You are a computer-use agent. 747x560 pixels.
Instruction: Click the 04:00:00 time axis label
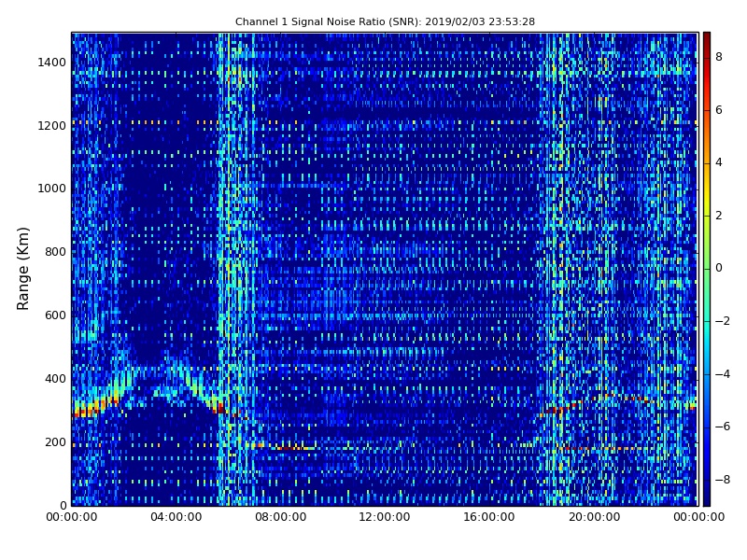click(x=176, y=517)
